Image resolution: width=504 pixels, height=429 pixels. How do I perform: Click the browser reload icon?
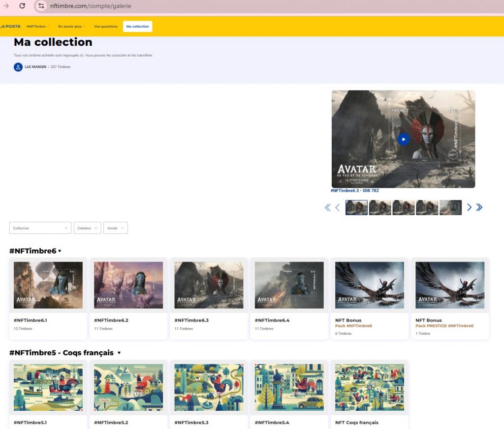point(22,6)
